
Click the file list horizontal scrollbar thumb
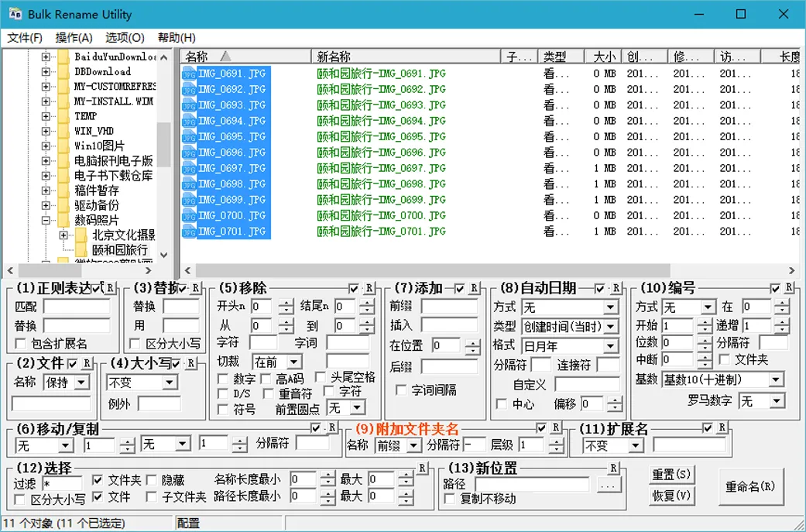432,270
